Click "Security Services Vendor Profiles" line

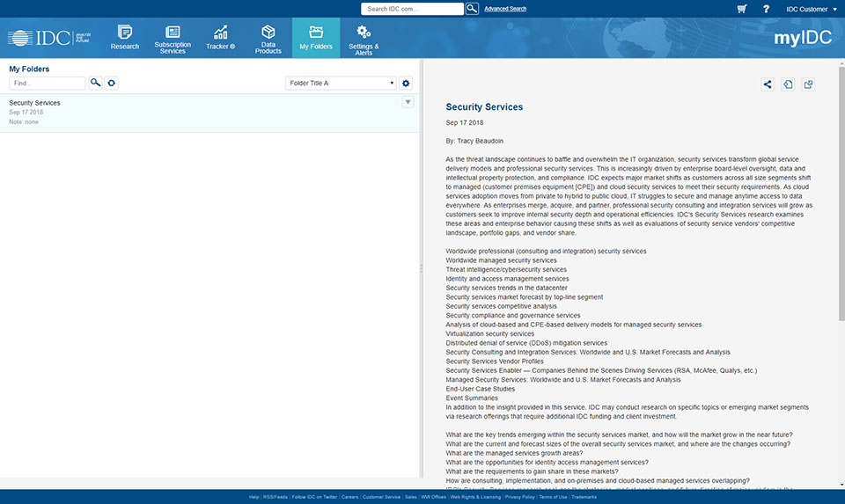pos(495,362)
